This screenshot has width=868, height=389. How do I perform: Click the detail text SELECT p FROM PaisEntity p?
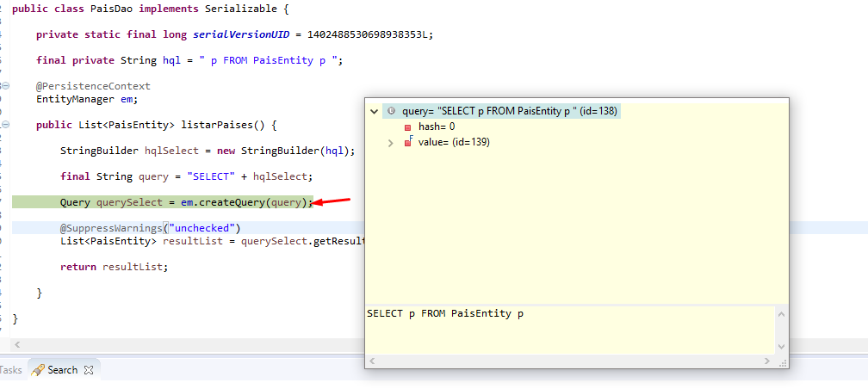444,313
